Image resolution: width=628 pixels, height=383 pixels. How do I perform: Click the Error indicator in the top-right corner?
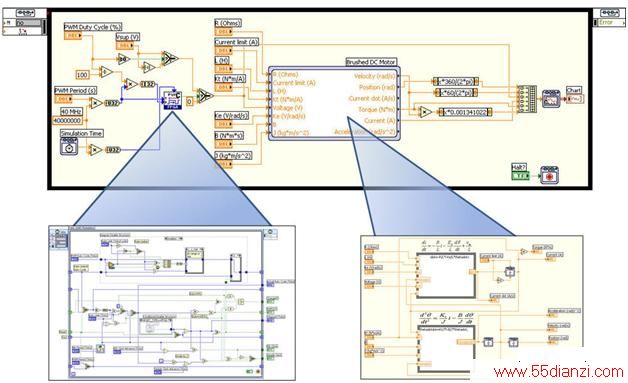point(609,22)
